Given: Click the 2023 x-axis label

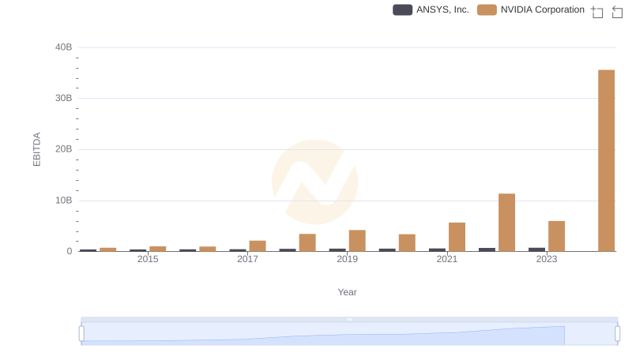Looking at the screenshot, I should tap(547, 259).
